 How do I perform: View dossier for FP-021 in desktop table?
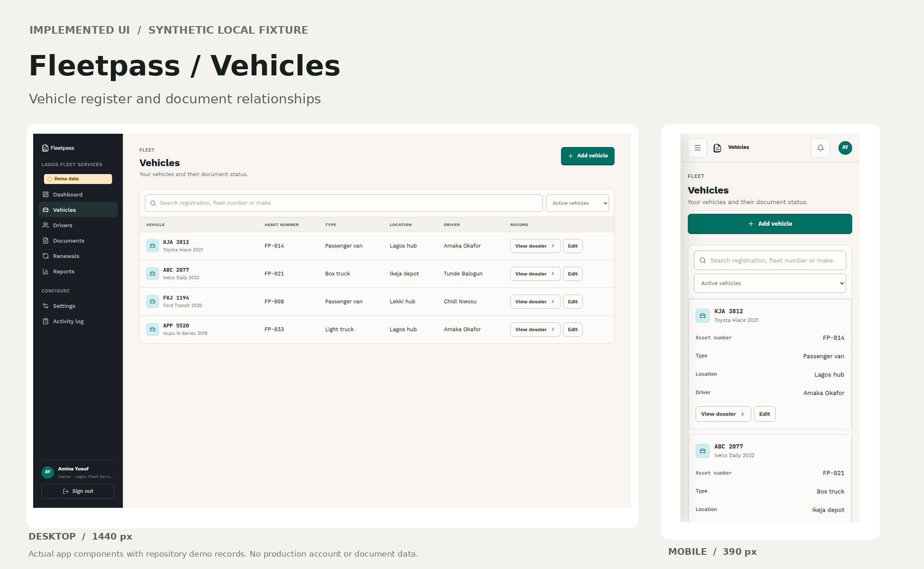[x=535, y=274]
